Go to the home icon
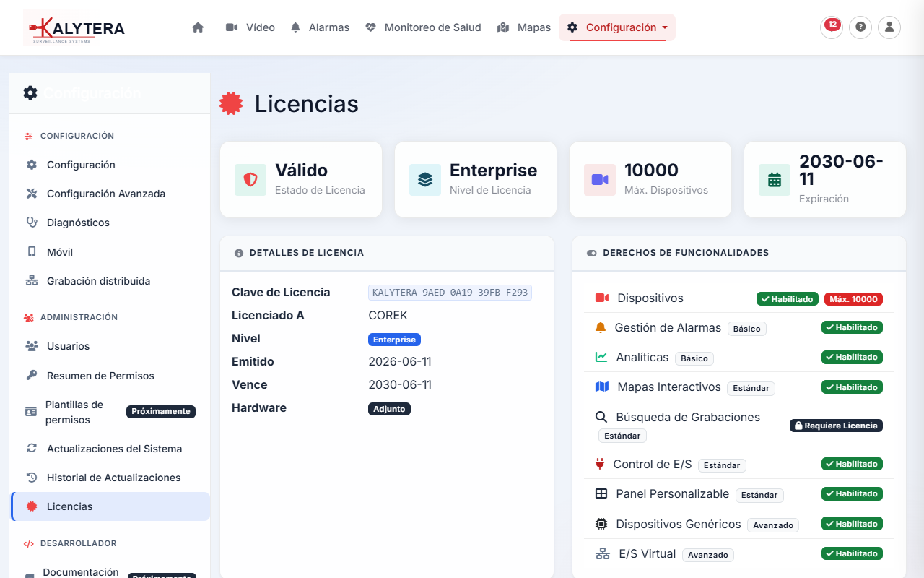The height and width of the screenshot is (578, 924). [198, 27]
